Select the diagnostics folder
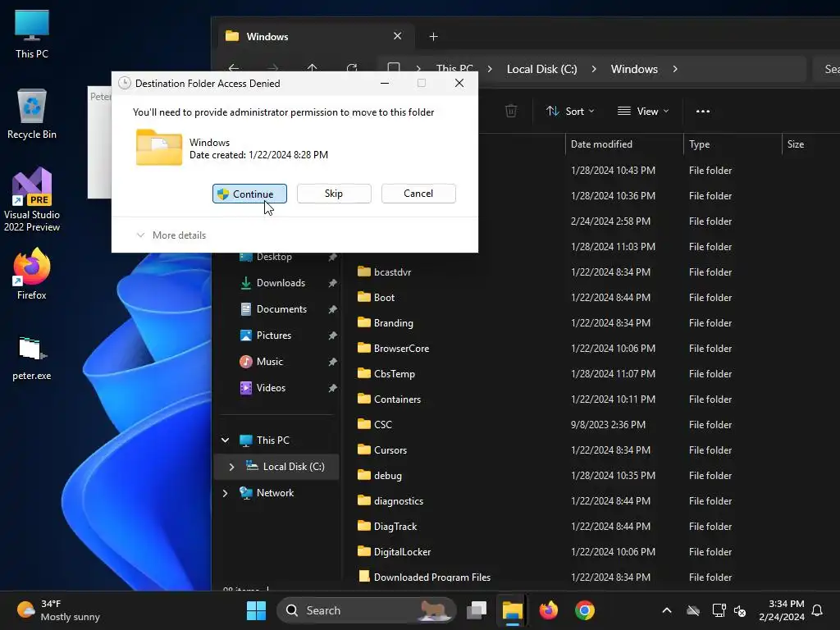The height and width of the screenshot is (630, 840). (398, 501)
